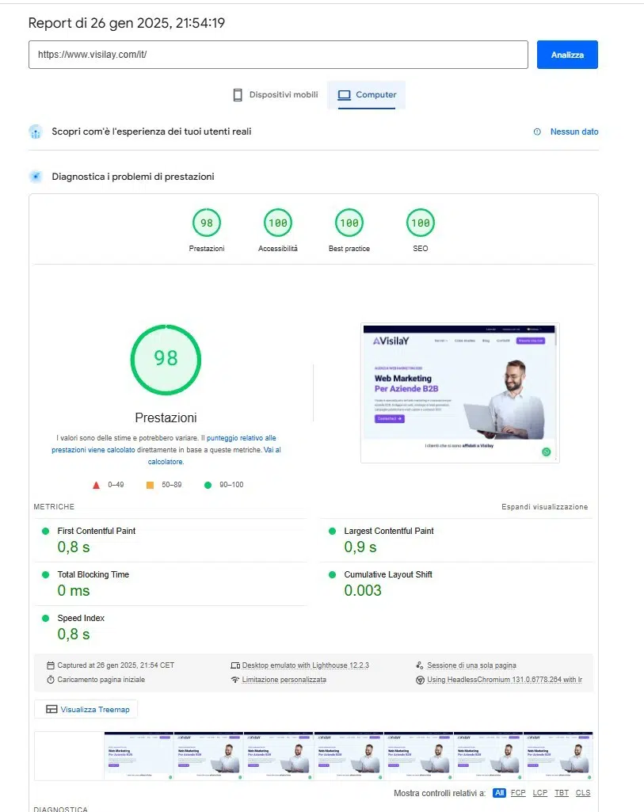Screen dimensions: 644x812
Task: Click the session icon beside Sessione di una sola pagina
Action: 420,665
